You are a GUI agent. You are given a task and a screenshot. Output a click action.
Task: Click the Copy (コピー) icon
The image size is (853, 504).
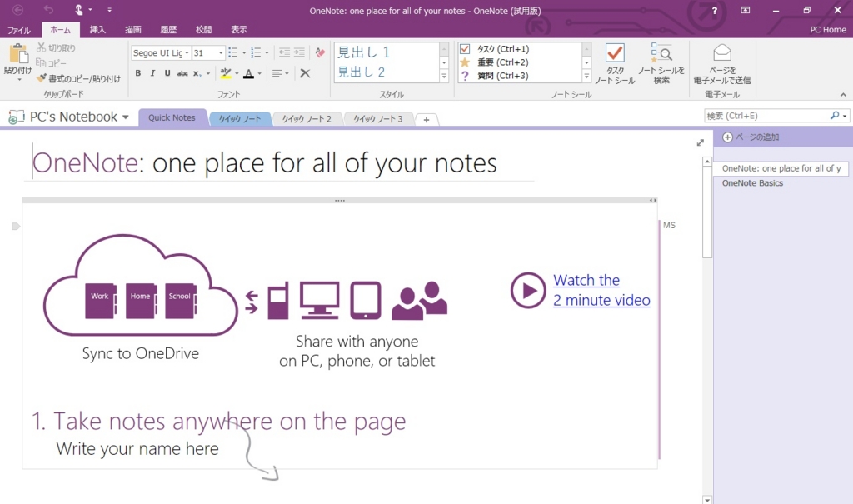(41, 63)
